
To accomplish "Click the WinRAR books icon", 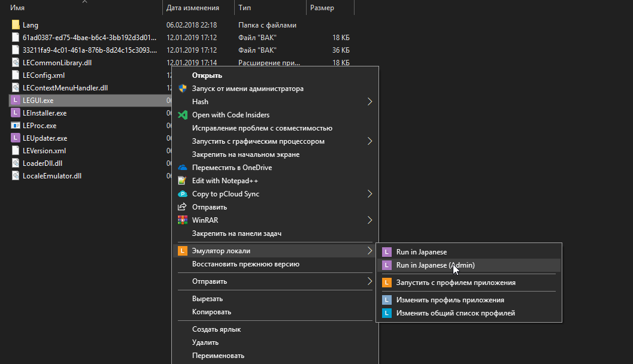I will 183,220.
